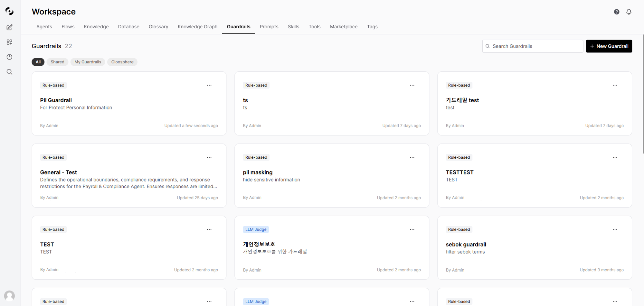Select the My Guardrails filter chip
644x306 pixels.
tap(88, 62)
